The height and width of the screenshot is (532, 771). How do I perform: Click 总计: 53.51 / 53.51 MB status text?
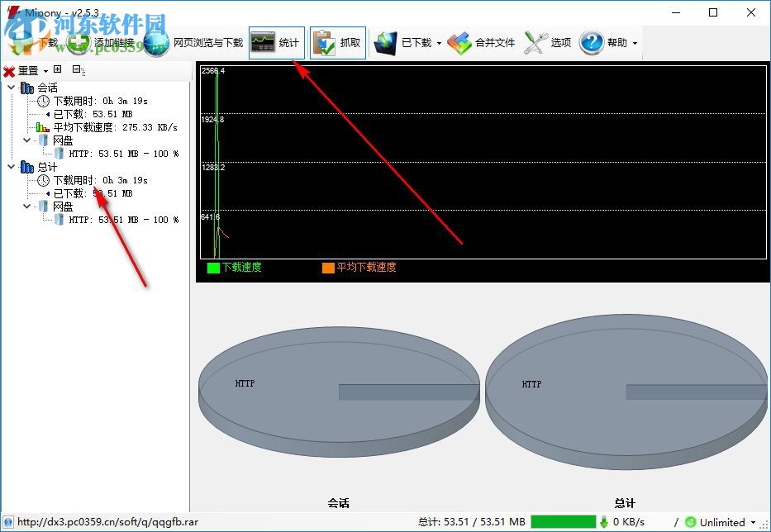click(472, 522)
